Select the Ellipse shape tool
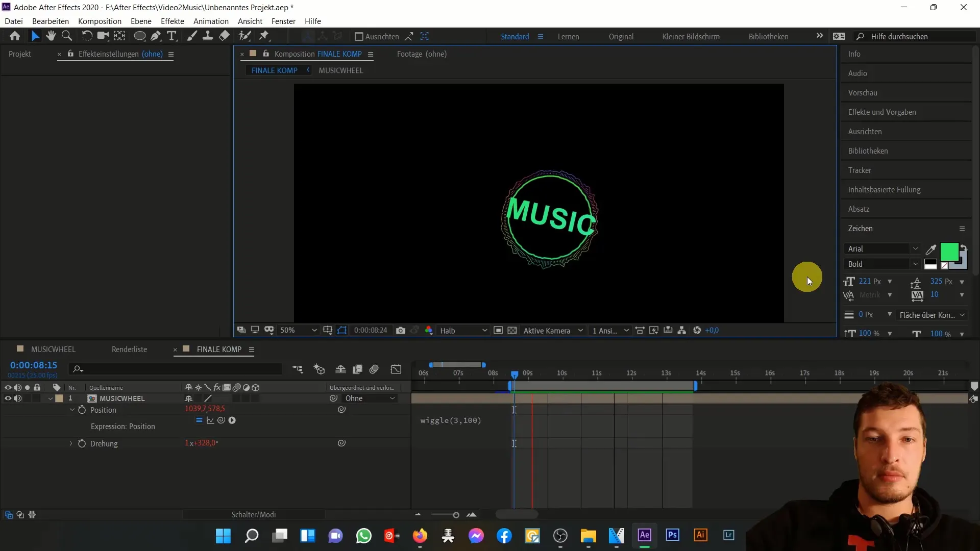Image resolution: width=980 pixels, height=551 pixels. pos(139,36)
